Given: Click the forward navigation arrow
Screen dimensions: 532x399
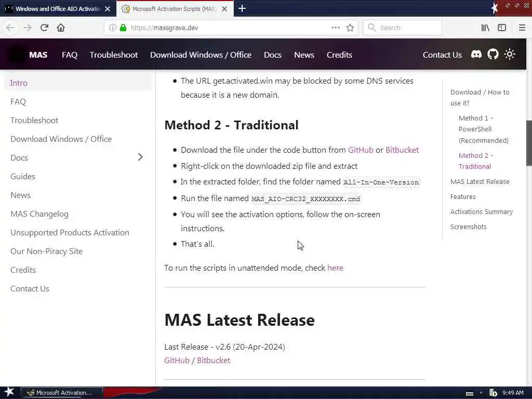Looking at the screenshot, I should [x=28, y=28].
